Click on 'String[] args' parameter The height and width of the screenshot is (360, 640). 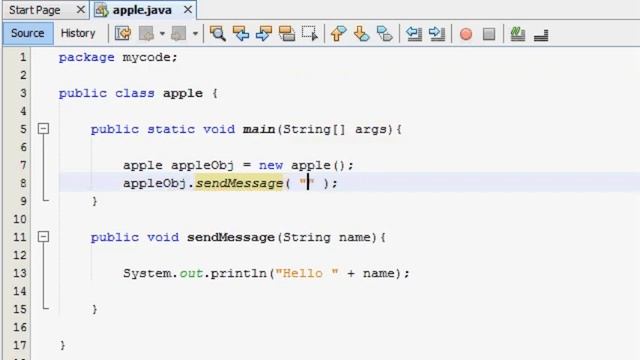(x=335, y=129)
